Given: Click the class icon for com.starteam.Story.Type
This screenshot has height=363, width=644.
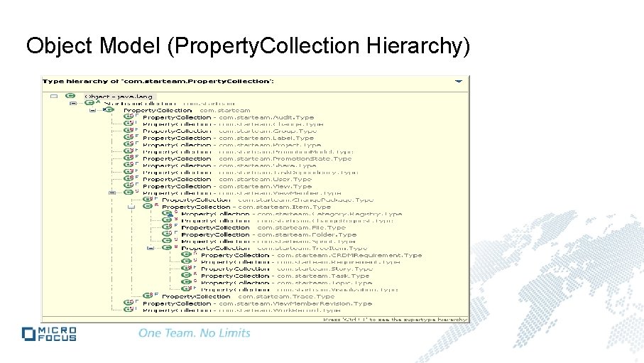Looking at the screenshot, I should [187, 269].
